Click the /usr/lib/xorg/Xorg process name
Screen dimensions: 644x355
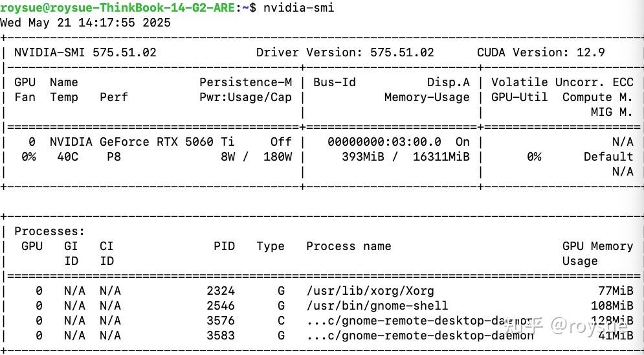(370, 291)
